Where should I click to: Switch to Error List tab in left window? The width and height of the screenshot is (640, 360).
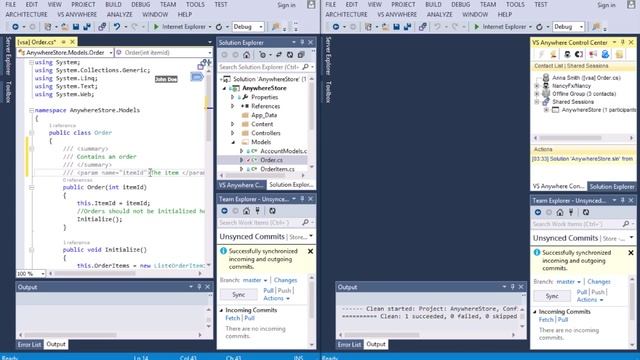29,344
